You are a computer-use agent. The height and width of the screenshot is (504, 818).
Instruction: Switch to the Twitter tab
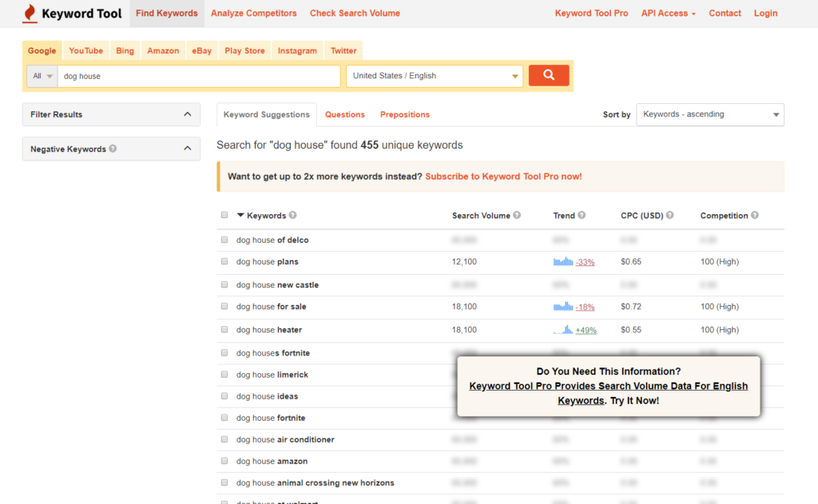(x=343, y=50)
